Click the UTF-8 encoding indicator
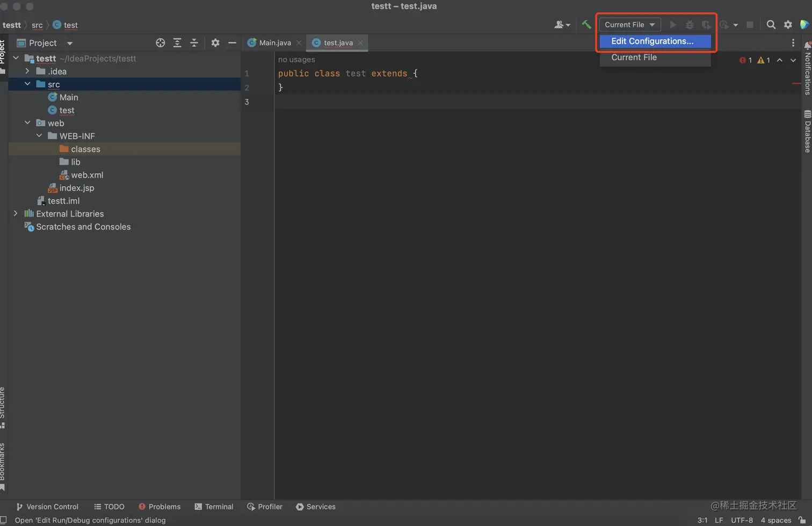Image resolution: width=812 pixels, height=526 pixels. click(x=742, y=520)
